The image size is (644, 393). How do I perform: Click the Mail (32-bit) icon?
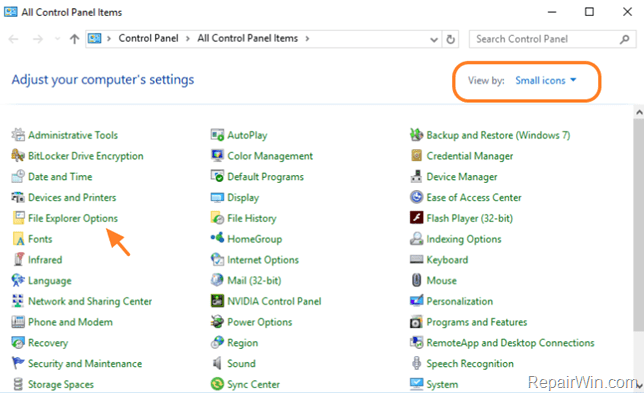point(217,280)
